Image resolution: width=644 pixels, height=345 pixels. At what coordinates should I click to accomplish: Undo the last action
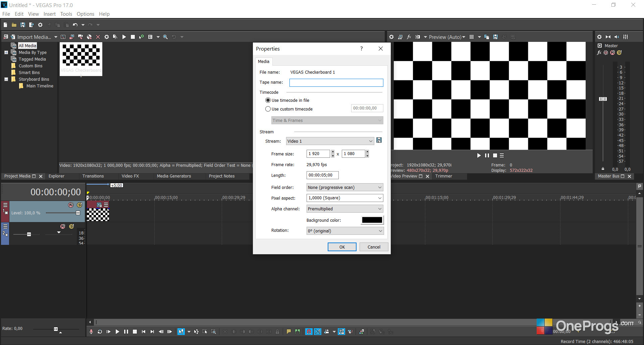(75, 25)
